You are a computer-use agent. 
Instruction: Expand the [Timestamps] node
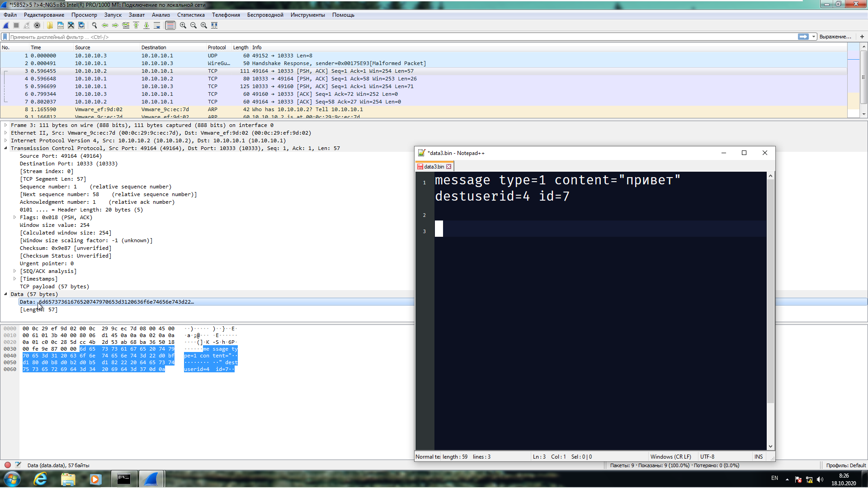coord(14,279)
